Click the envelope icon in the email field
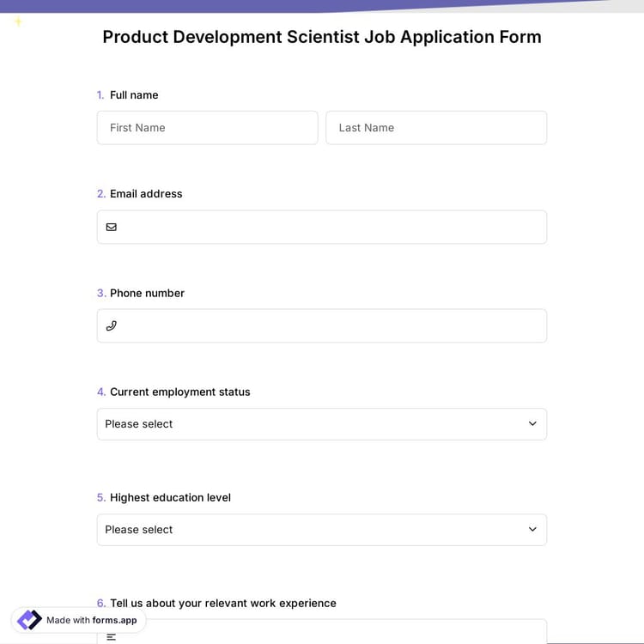This screenshot has width=644, height=644. click(112, 228)
